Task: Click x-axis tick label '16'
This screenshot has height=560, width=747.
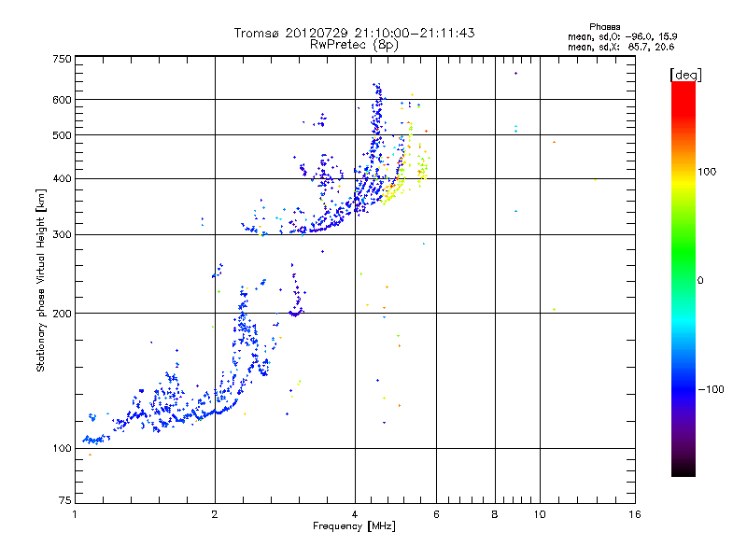Action: coord(635,514)
